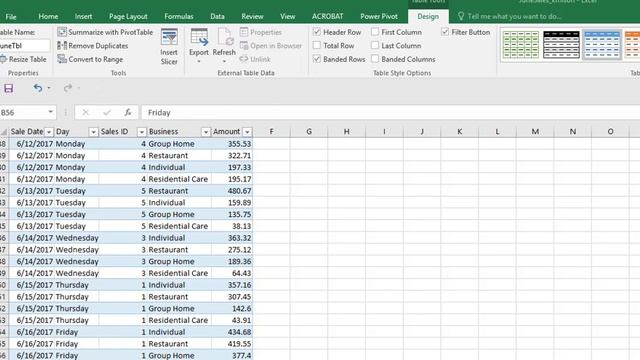Open the Sales ID filter dropdown

click(141, 132)
